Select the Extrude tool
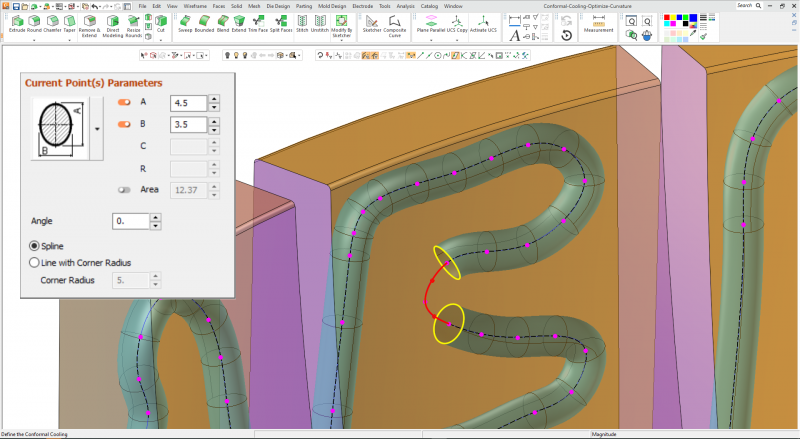The width and height of the screenshot is (800, 439). pyautogui.click(x=17, y=24)
